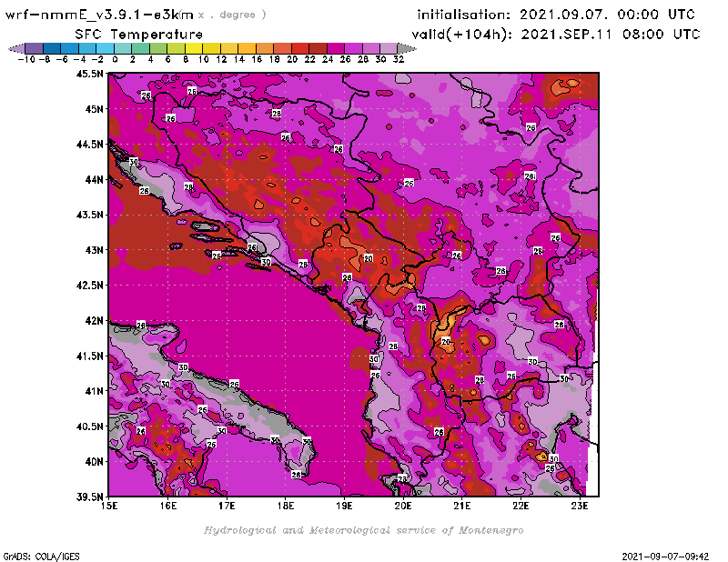Click the red legend swatch between 20 and 22
The width and height of the screenshot is (728, 562).
click(300, 48)
